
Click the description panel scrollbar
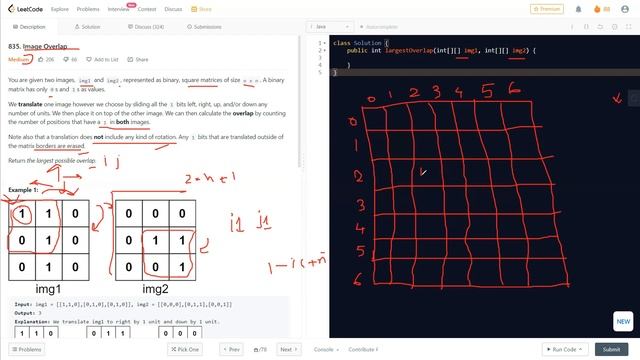[300, 102]
